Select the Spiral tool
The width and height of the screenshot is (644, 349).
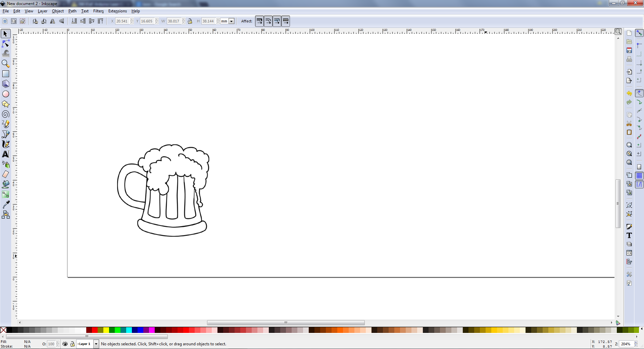coord(5,114)
